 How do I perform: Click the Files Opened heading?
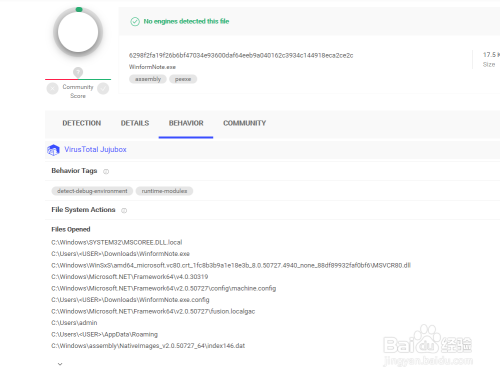pos(71,229)
